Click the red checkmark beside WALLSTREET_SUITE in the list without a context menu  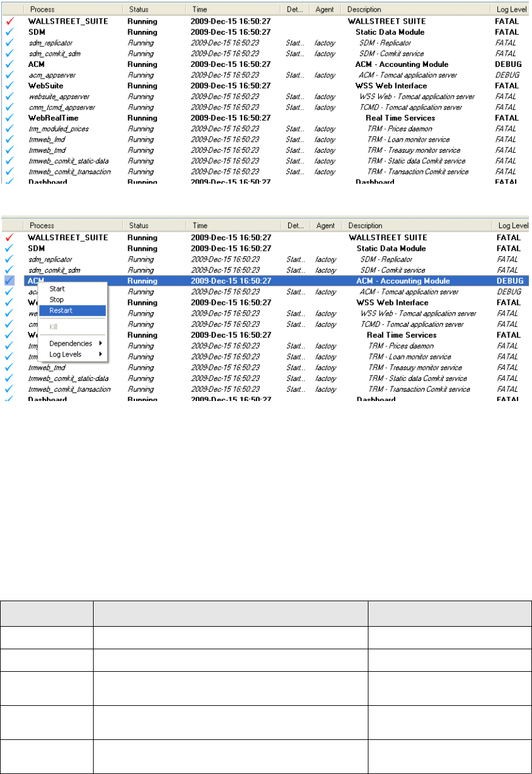(9, 21)
